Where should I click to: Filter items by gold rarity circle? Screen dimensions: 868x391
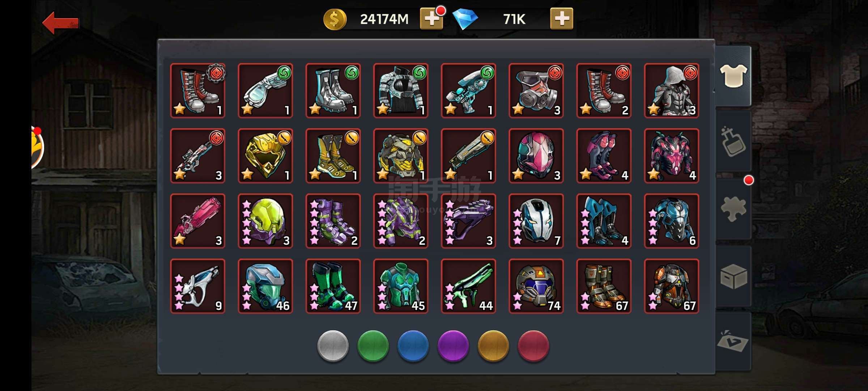click(x=493, y=346)
